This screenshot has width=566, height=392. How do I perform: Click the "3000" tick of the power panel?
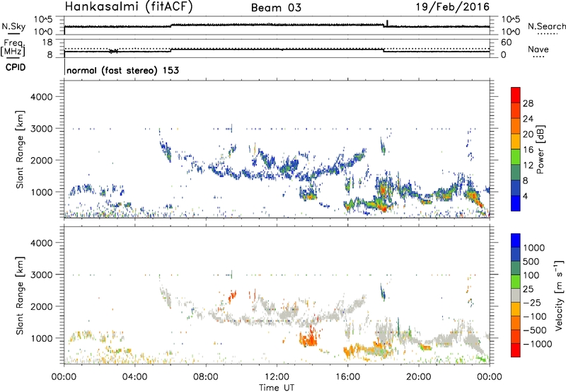click(x=42, y=129)
